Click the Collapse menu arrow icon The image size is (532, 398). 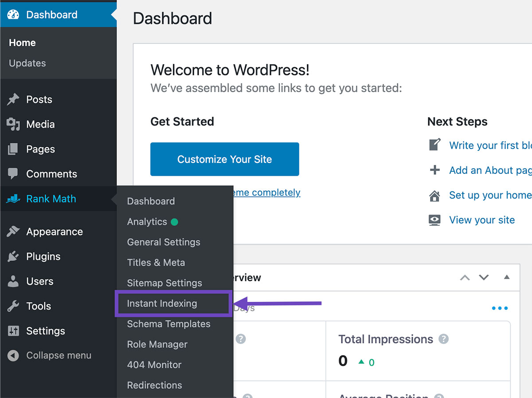pos(13,355)
